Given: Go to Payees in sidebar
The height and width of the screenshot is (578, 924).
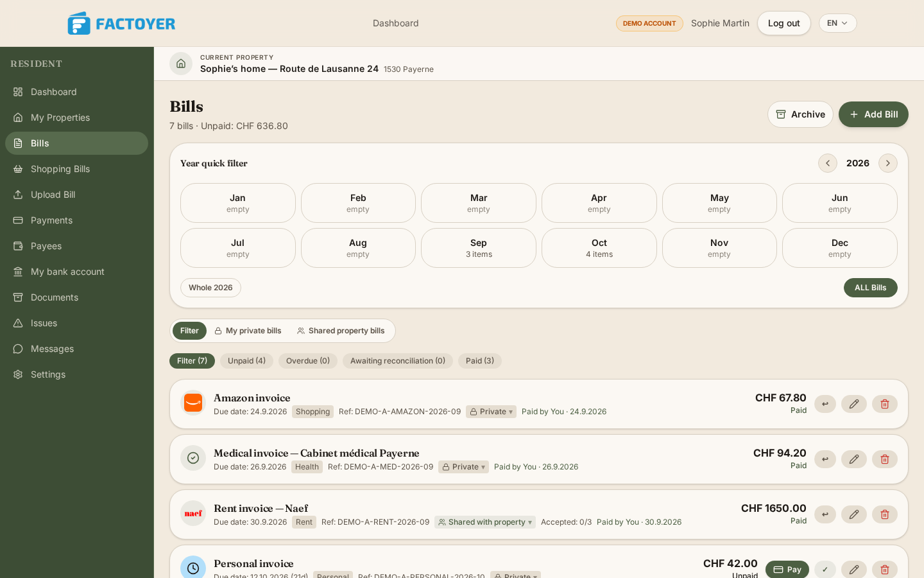Looking at the screenshot, I should (76, 246).
